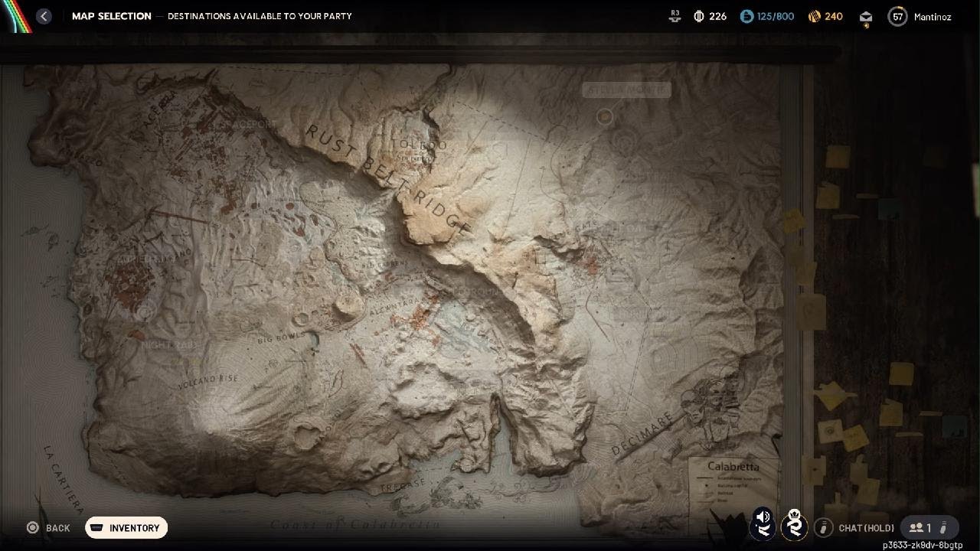The width and height of the screenshot is (980, 551).
Task: Click the CHAT (HOLD) label
Action: (x=867, y=528)
